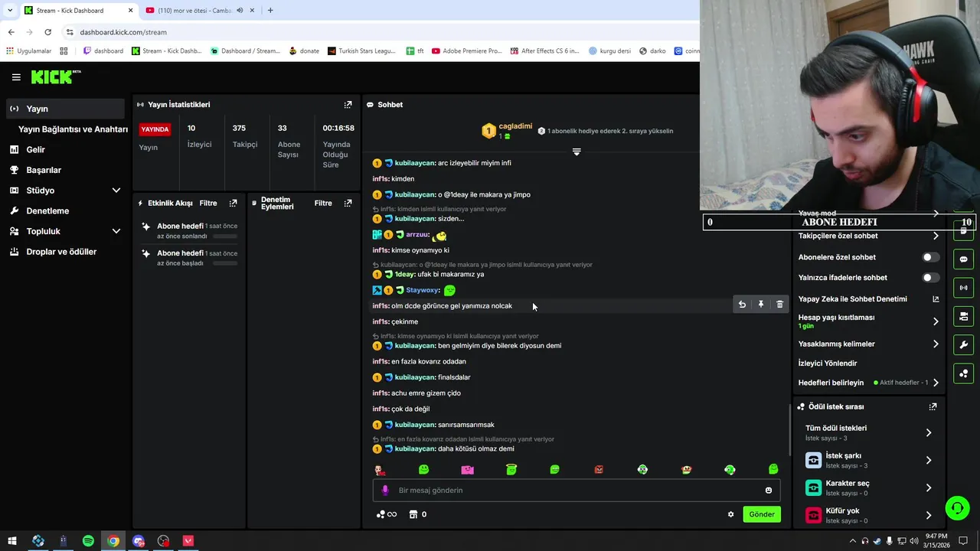Open the broadcast signal icon in right sidebar
This screenshot has height=551, width=980.
963,288
